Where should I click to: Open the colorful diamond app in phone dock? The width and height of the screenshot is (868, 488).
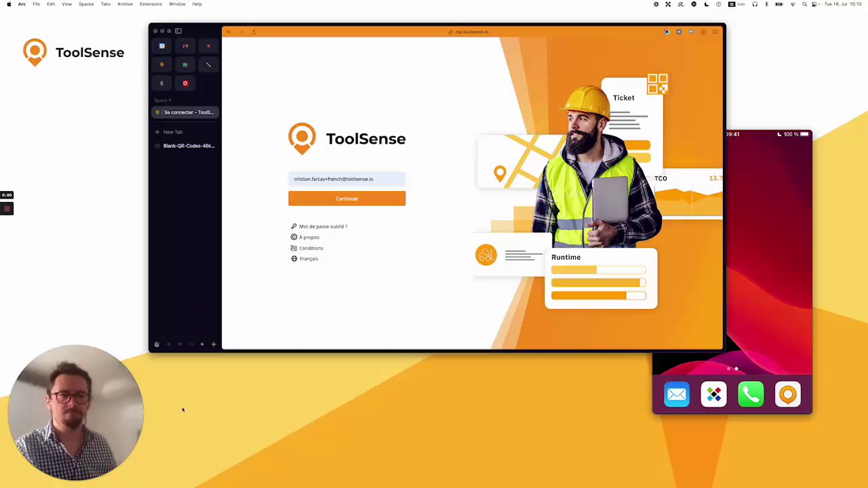[x=713, y=394]
